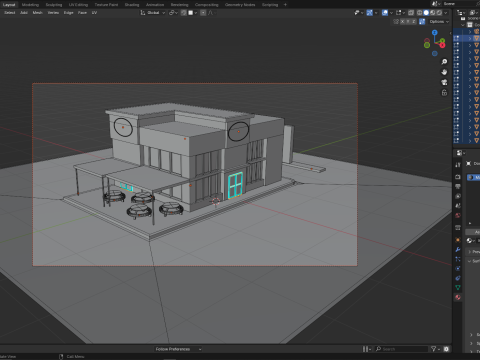Image resolution: width=480 pixels, height=360 pixels.
Task: Open the Physics properties tab
Action: [x=458, y=268]
